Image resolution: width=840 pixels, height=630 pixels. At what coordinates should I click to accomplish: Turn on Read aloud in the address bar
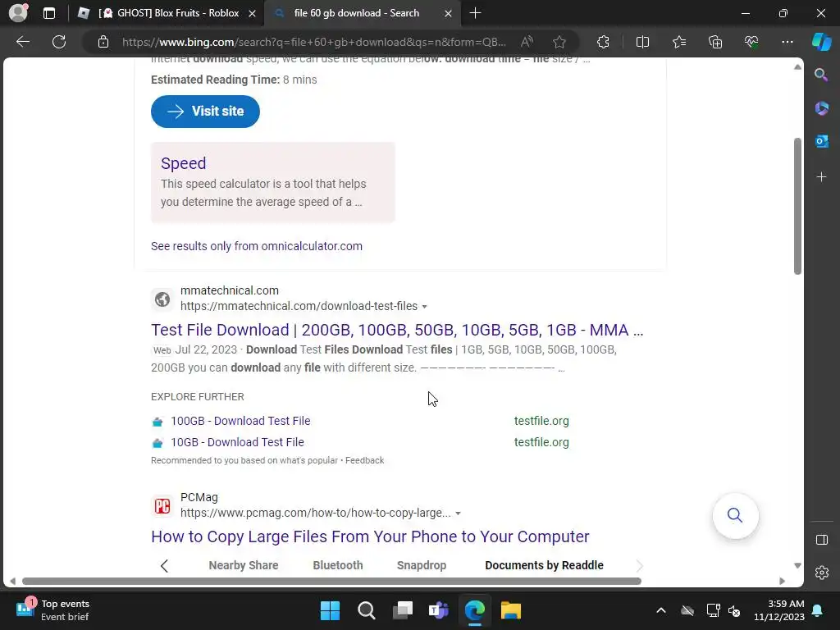527,42
